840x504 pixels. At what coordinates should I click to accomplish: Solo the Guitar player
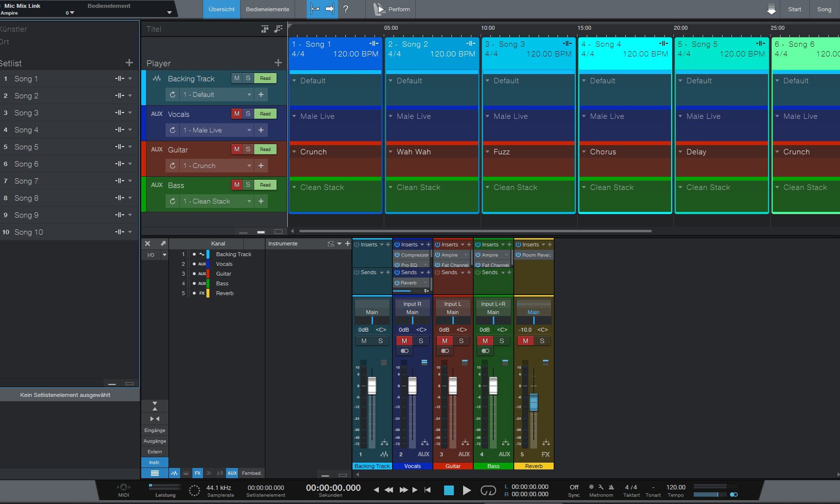248,149
